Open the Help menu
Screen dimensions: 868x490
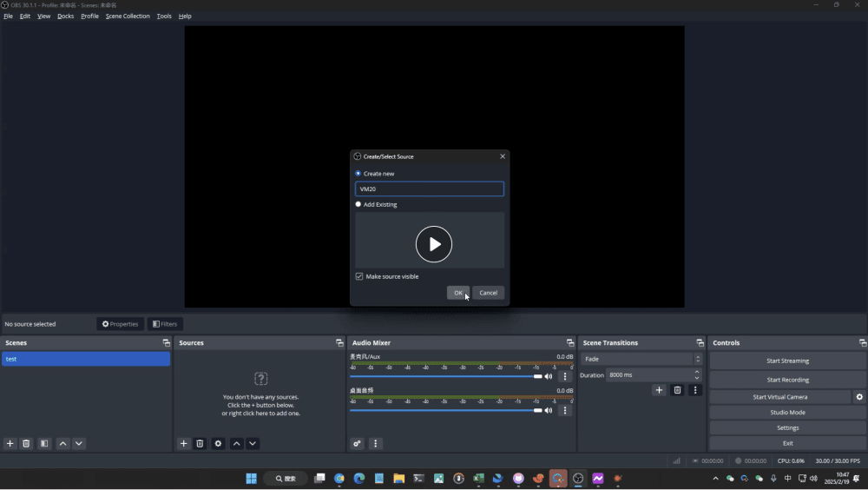(185, 17)
